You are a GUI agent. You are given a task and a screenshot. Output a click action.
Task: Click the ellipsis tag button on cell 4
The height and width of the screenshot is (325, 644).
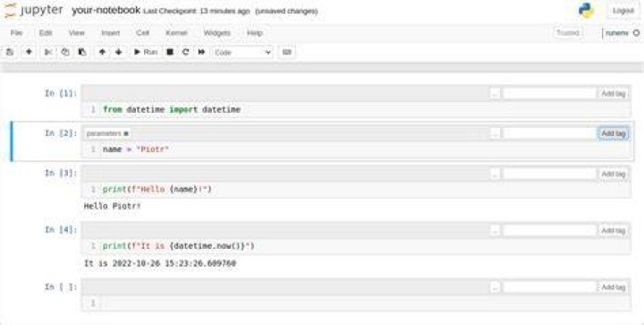(495, 230)
